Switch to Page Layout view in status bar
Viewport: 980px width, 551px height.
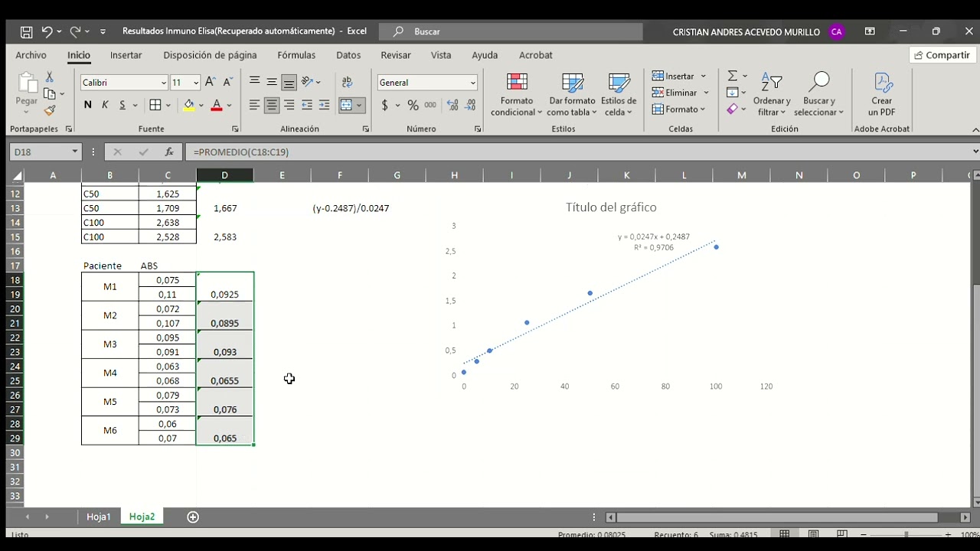click(813, 534)
